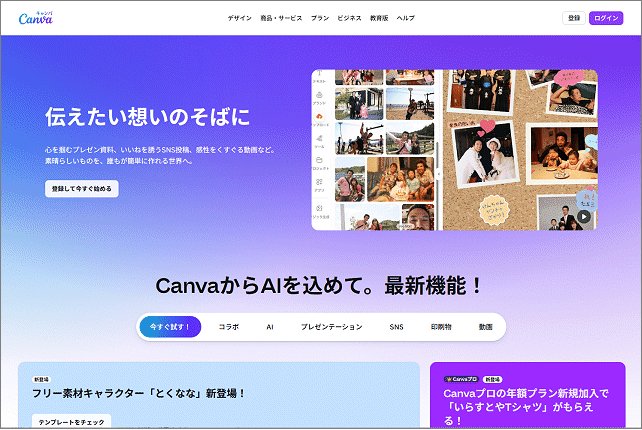
Task: Switch to the AI tab
Action: click(x=270, y=327)
